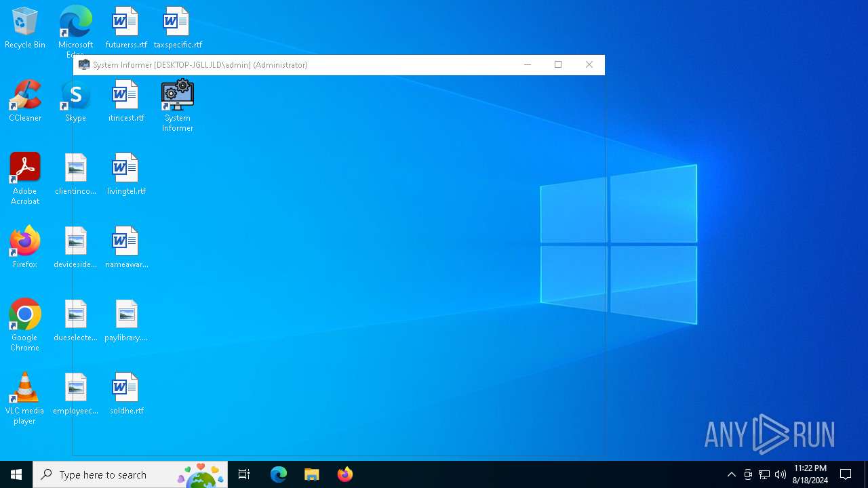Select the dueselecte... image file
Image resolution: width=868 pixels, height=488 pixels.
click(75, 321)
